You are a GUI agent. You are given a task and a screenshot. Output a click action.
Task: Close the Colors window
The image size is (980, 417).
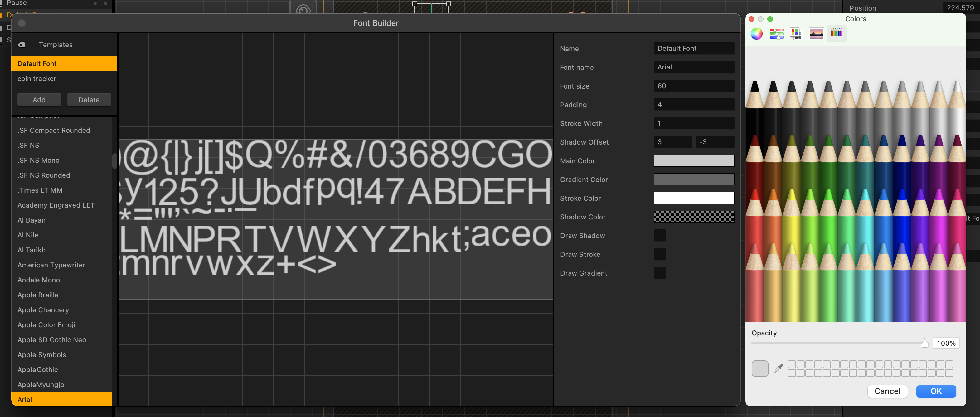751,19
